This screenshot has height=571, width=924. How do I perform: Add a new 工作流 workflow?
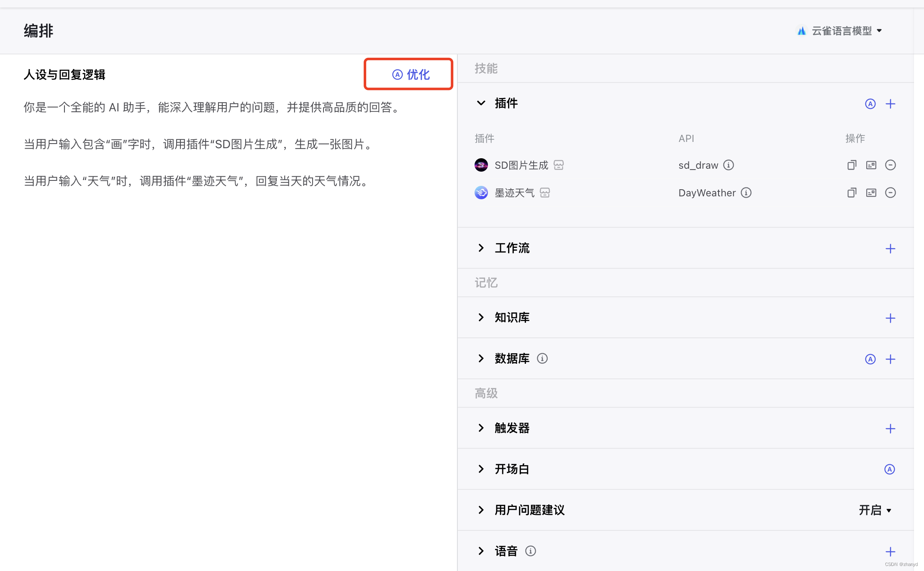click(891, 249)
